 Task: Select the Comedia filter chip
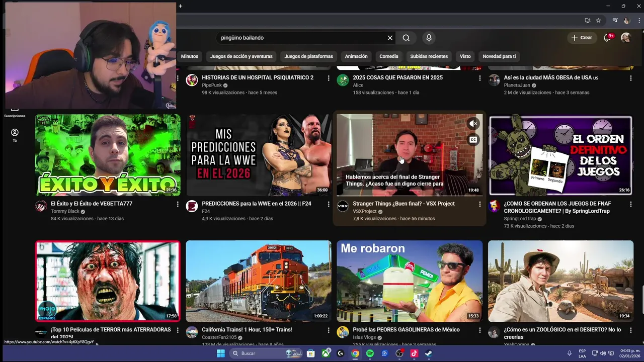[389, 56]
